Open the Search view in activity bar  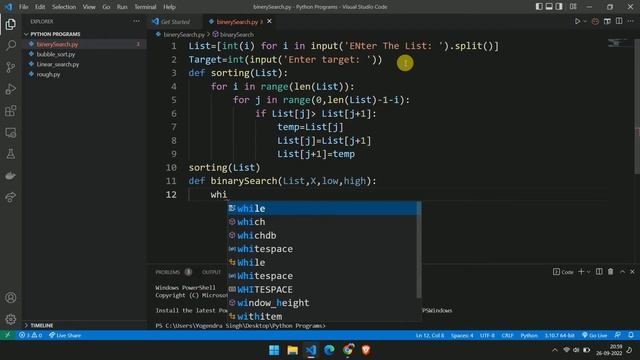[x=11, y=45]
